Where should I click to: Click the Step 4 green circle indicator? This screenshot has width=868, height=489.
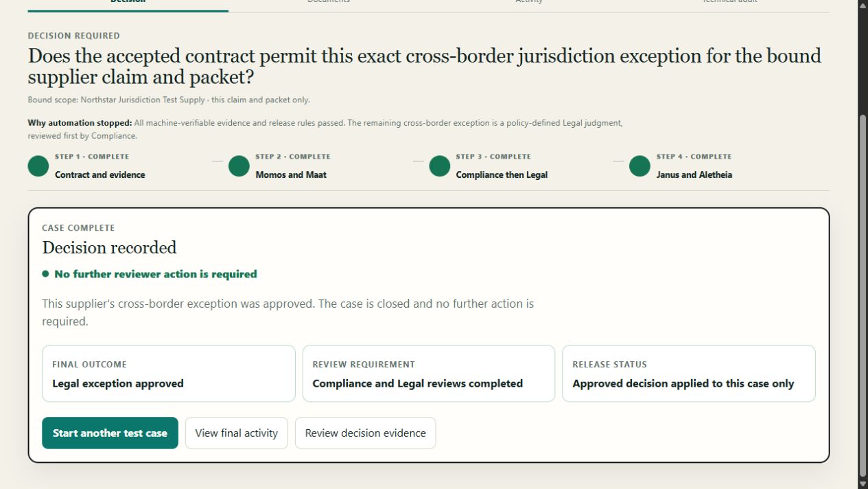pos(640,166)
